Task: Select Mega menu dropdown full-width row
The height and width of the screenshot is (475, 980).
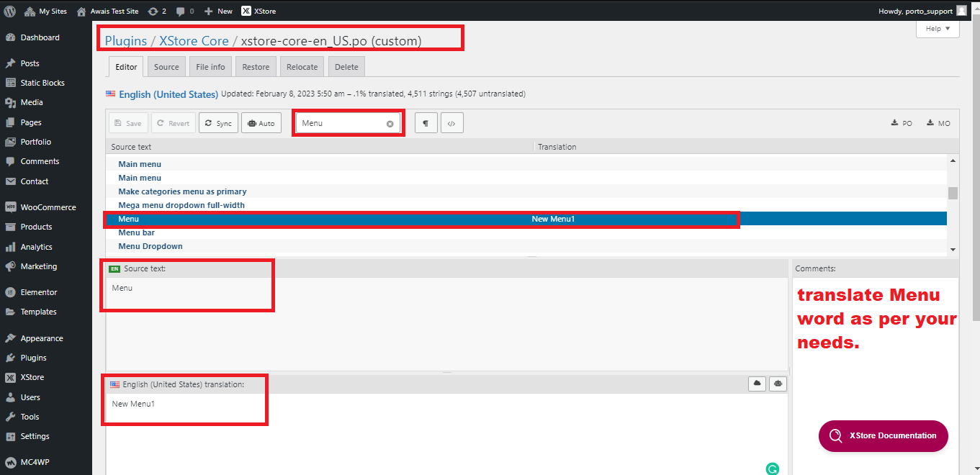Action: point(526,205)
